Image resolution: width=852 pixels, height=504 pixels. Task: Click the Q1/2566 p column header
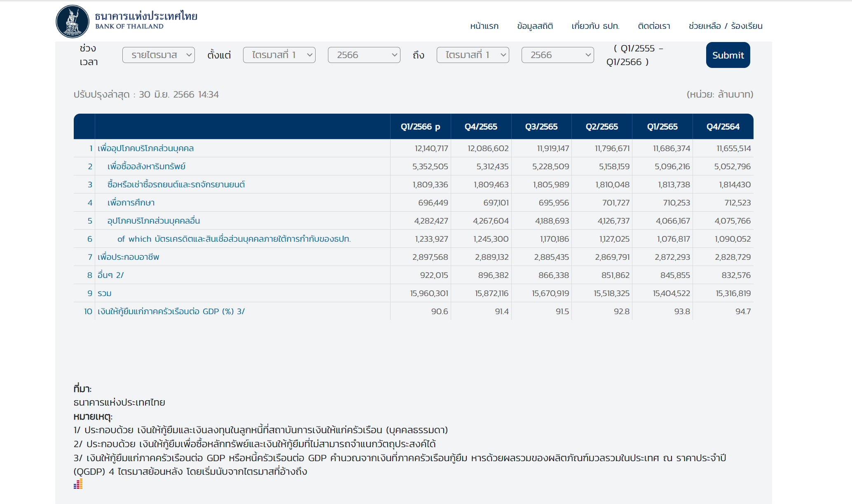pyautogui.click(x=420, y=126)
